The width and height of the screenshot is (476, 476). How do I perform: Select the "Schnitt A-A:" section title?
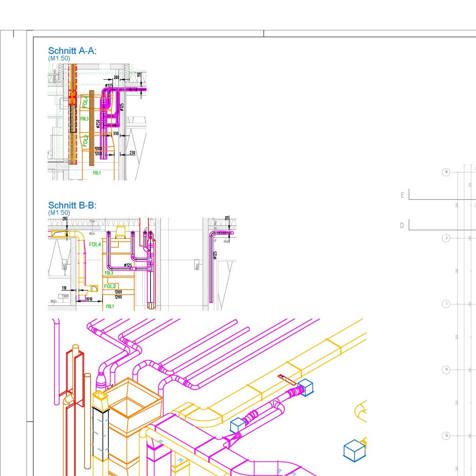click(72, 51)
